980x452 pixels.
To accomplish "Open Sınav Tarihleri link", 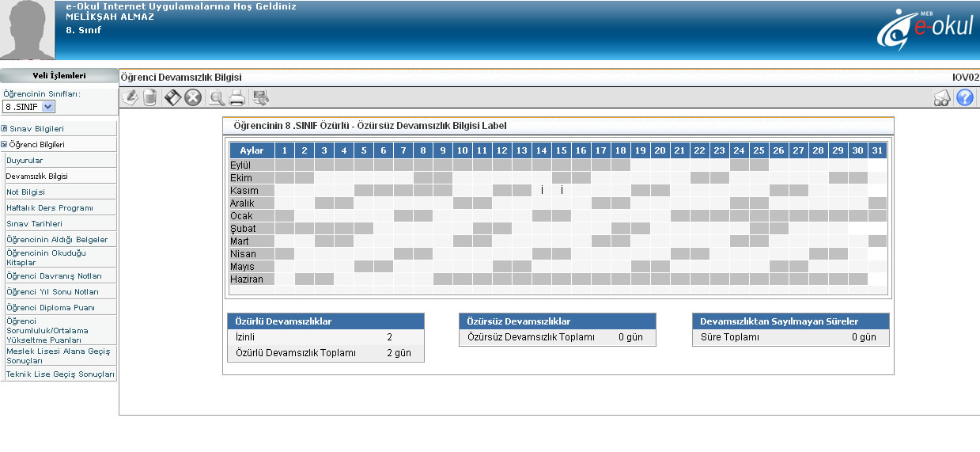I will click(33, 224).
